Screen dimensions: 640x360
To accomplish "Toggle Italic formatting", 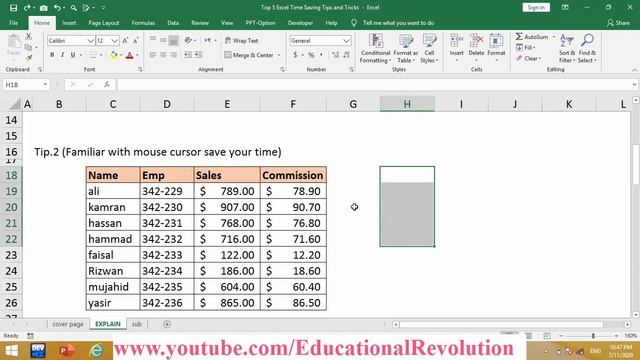I will (62, 55).
